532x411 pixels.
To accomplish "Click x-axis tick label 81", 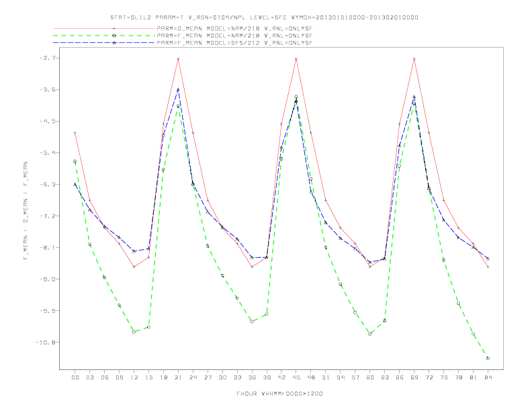I will [x=474, y=377].
